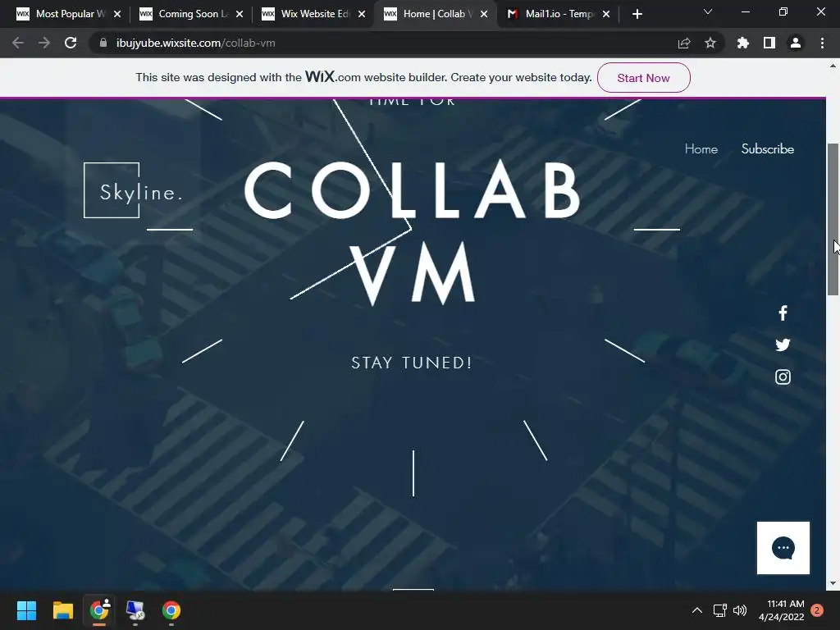Open clock and date 11:41 AM
Image resolution: width=840 pixels, height=630 pixels.
tap(781, 610)
